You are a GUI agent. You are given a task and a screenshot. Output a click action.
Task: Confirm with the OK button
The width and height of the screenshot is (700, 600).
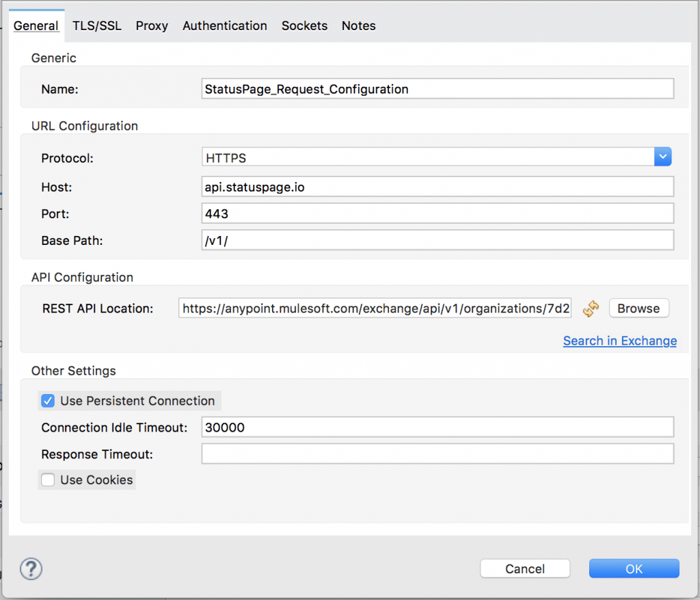tap(634, 569)
